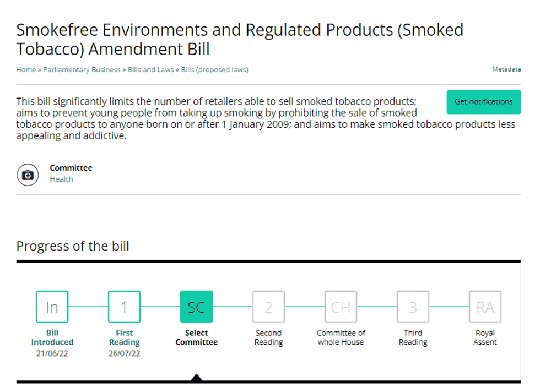The image size is (551, 392).
Task: Click the '3' Third Reading stage box
Action: (413, 307)
